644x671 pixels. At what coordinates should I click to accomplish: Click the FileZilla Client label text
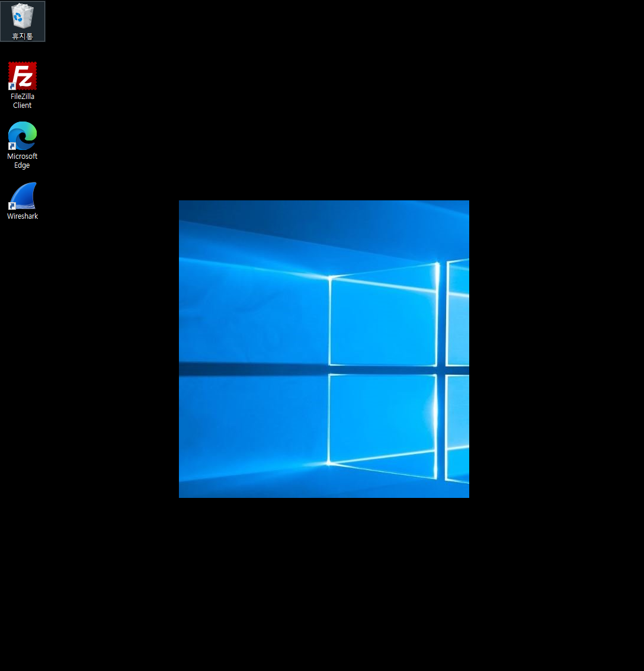(23, 101)
